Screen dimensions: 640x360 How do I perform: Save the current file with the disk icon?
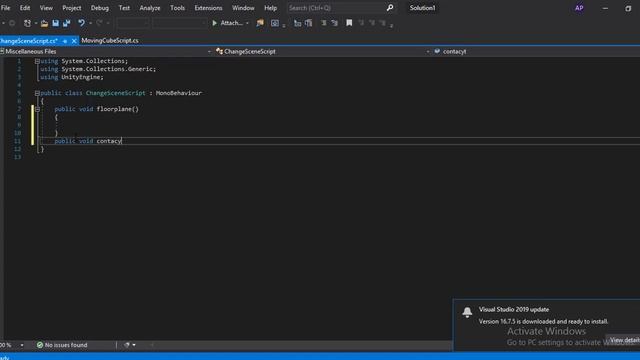coord(56,23)
